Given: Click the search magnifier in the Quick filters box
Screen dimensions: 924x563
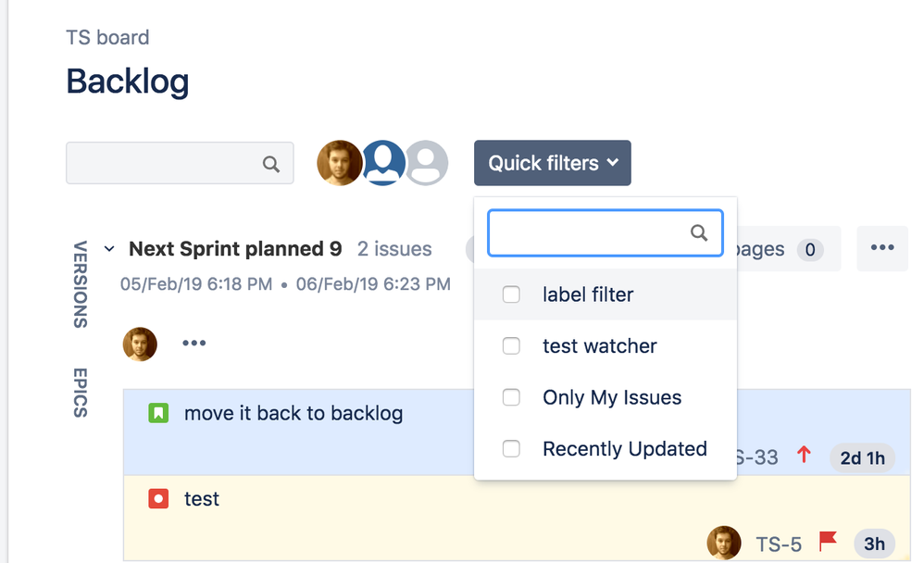Looking at the screenshot, I should point(699,233).
